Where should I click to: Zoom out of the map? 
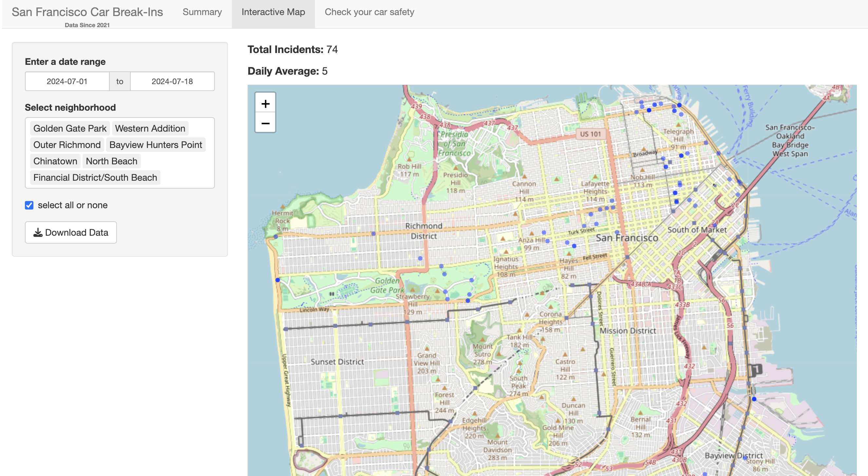click(265, 123)
